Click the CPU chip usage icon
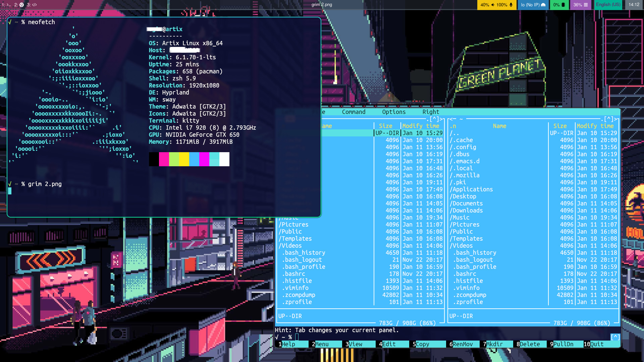The height and width of the screenshot is (362, 644). [x=563, y=5]
